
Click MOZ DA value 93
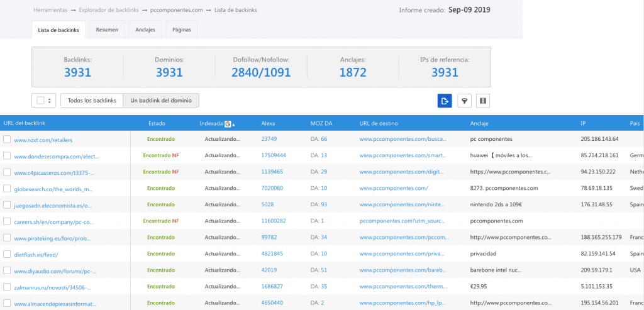(324, 204)
